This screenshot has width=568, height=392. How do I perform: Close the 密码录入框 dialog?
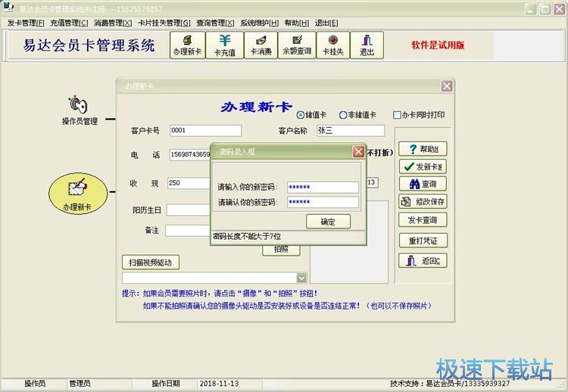358,151
